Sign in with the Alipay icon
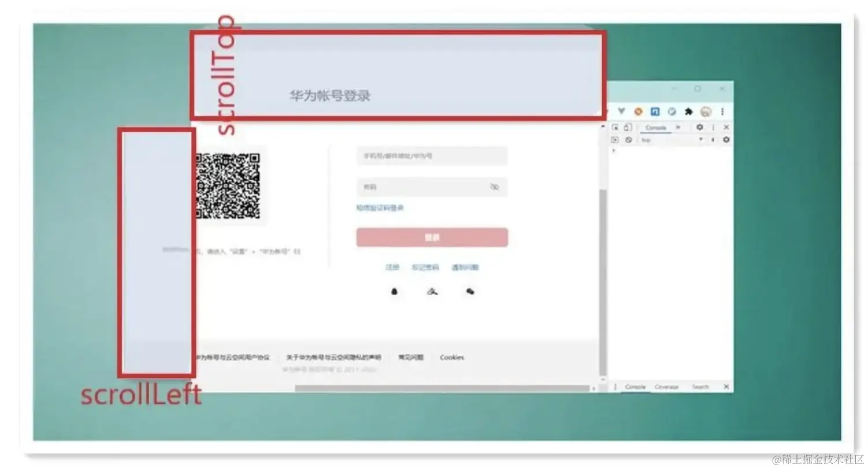Screen dimensions: 868x469 tap(432, 292)
